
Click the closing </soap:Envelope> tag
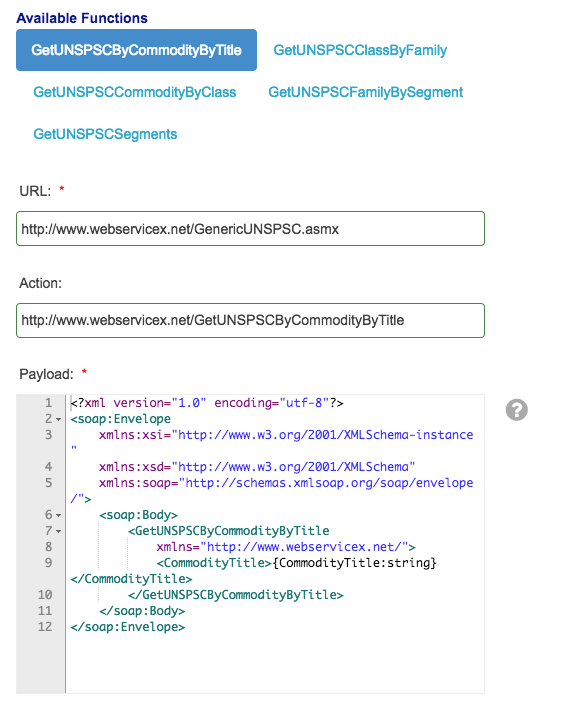[x=128, y=627]
